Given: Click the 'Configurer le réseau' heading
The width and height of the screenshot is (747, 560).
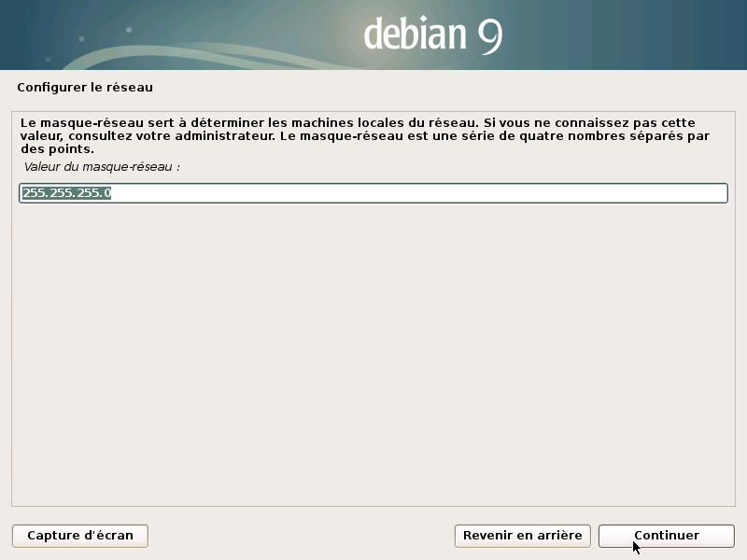Looking at the screenshot, I should click(x=85, y=87).
